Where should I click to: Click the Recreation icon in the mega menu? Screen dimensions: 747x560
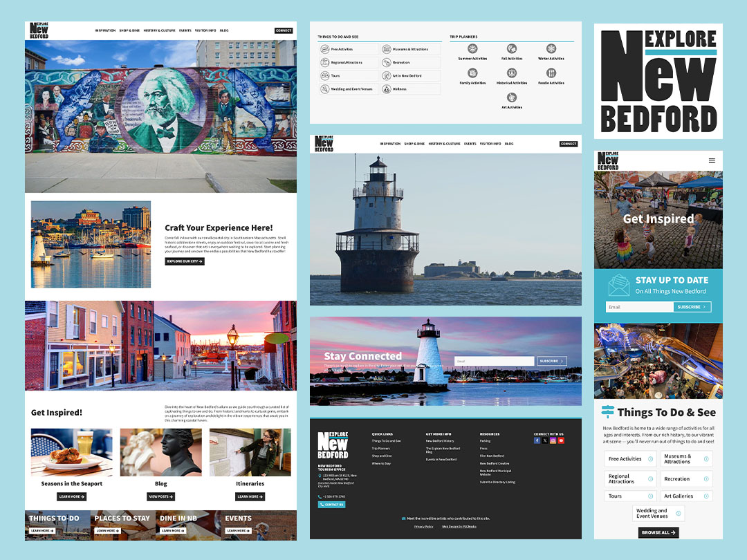[387, 62]
